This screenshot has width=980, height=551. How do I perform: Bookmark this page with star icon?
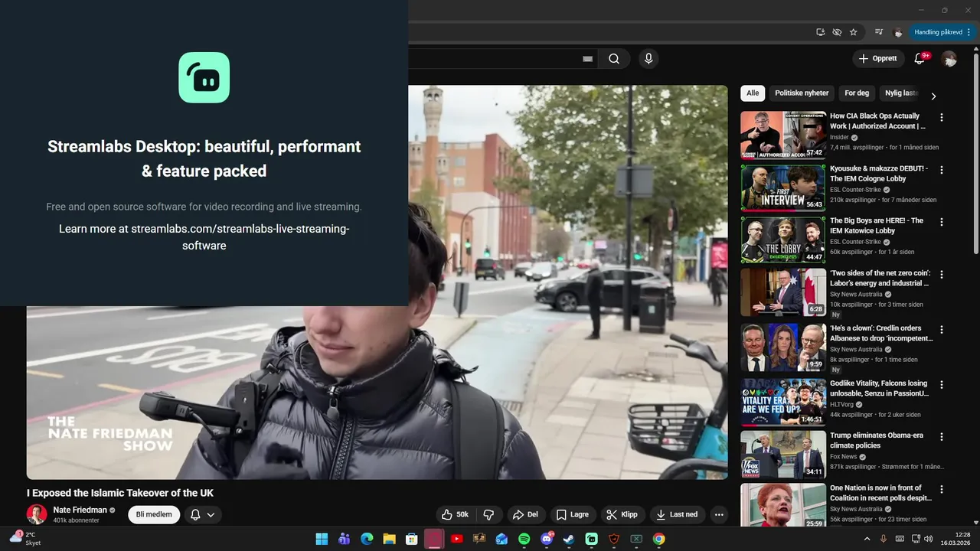(x=854, y=32)
